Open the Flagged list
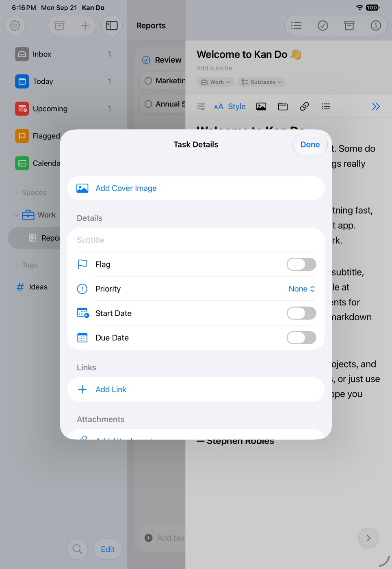The width and height of the screenshot is (392, 569). pos(37,136)
